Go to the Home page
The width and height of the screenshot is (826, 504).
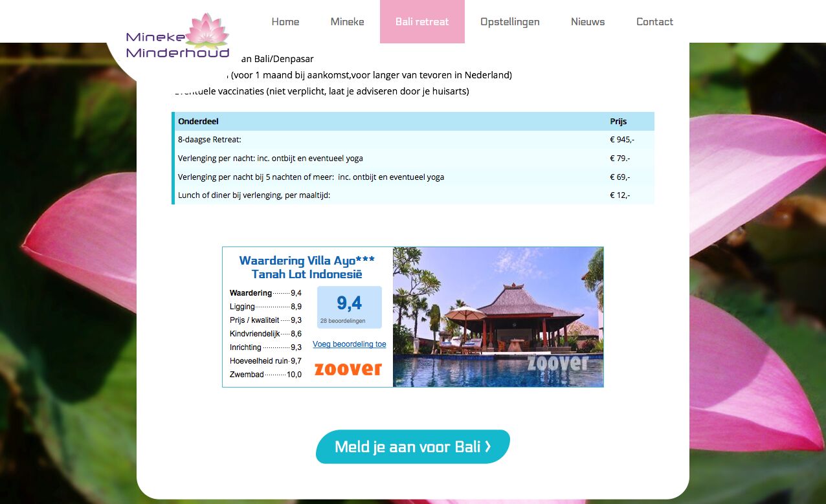click(x=285, y=22)
